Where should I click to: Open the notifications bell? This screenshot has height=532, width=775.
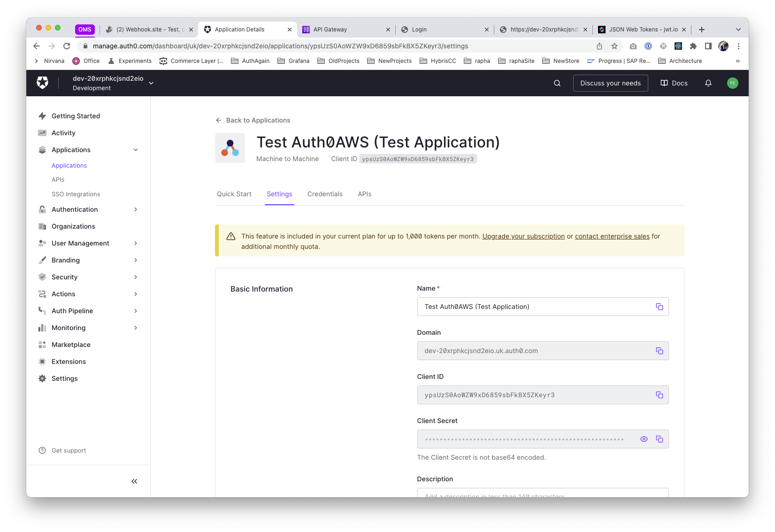708,83
